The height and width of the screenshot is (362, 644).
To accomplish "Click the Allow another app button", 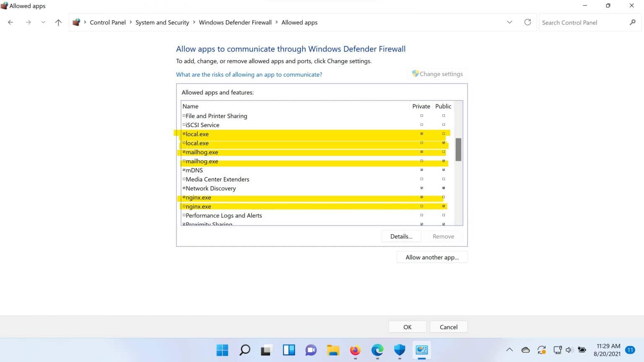I will point(432,257).
